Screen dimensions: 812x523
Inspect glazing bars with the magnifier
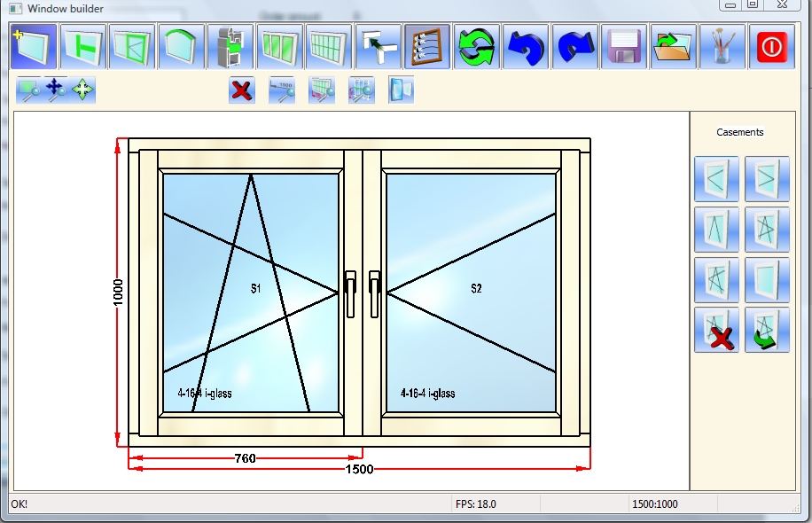click(322, 90)
